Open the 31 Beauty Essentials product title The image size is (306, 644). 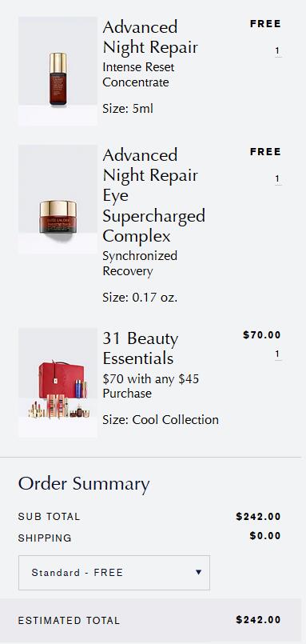141,348
